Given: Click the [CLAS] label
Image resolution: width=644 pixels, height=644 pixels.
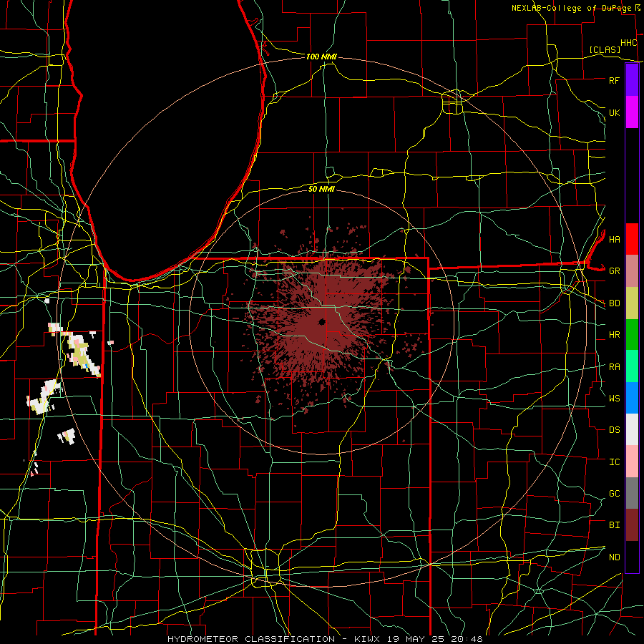Looking at the screenshot, I should point(605,49).
